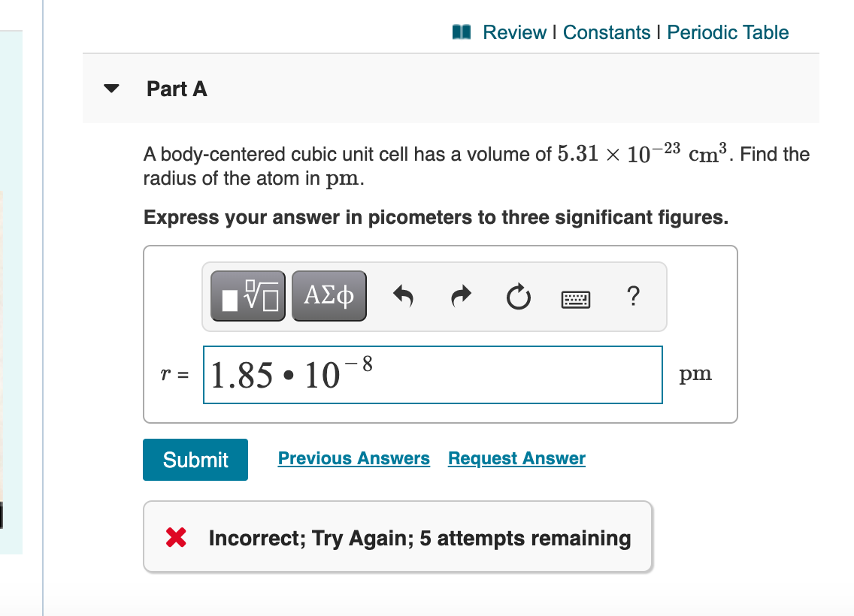Open the on-screen keyboard shortcuts icon

(x=575, y=297)
